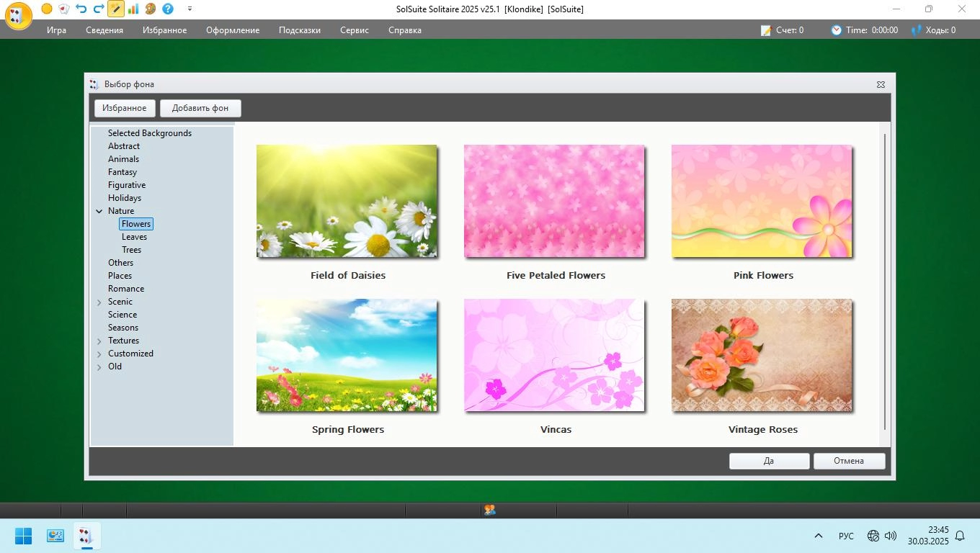
Task: Click the paint palette appearance icon
Action: 150,9
